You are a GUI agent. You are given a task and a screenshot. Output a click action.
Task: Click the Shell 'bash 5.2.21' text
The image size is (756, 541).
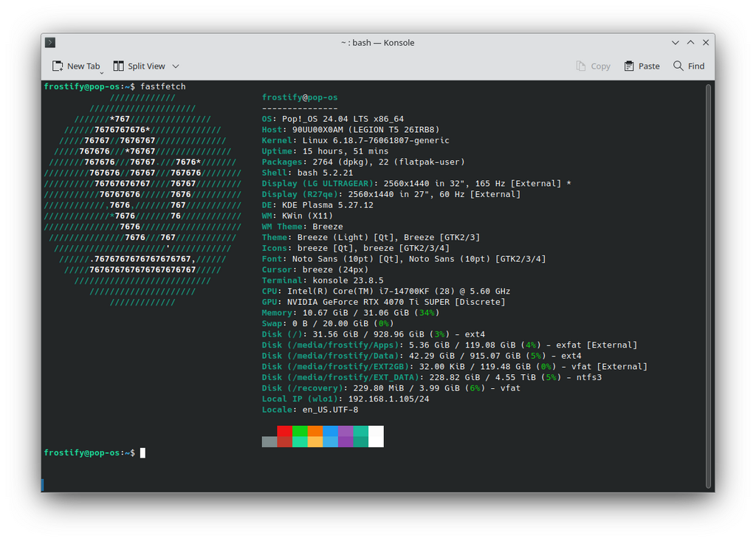point(325,173)
